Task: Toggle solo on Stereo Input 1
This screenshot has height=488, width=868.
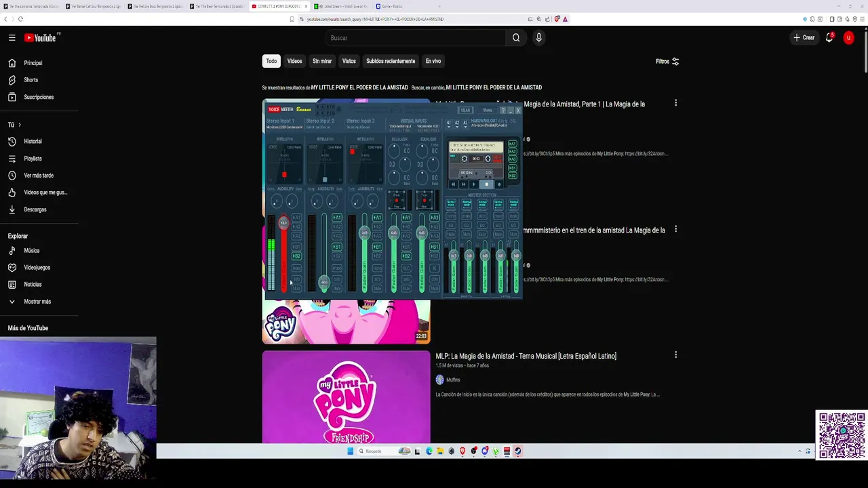Action: tap(296, 279)
